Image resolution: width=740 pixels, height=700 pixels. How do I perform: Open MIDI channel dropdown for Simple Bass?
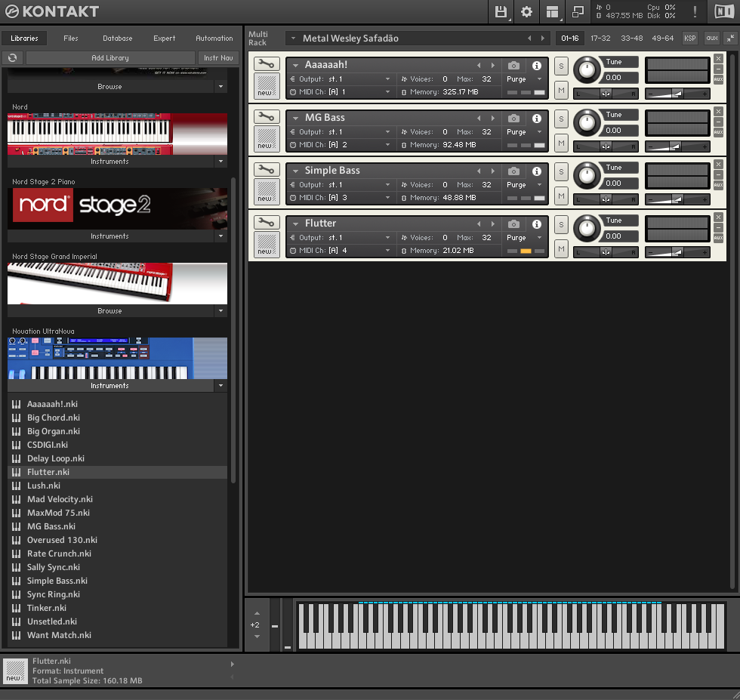click(387, 198)
